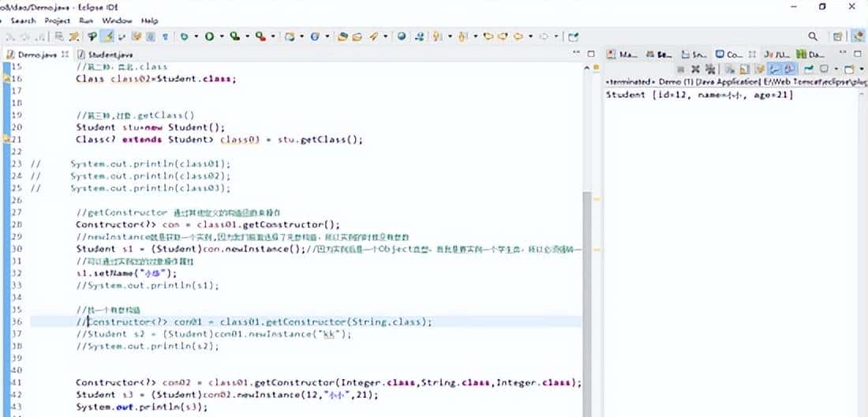Open the toolbar Search magnifier icon

813,36
